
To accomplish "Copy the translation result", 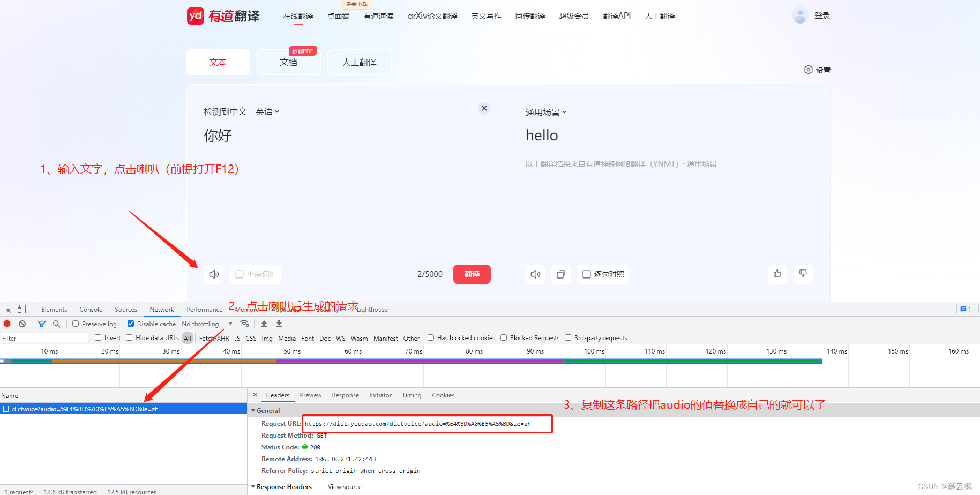I will pos(561,274).
